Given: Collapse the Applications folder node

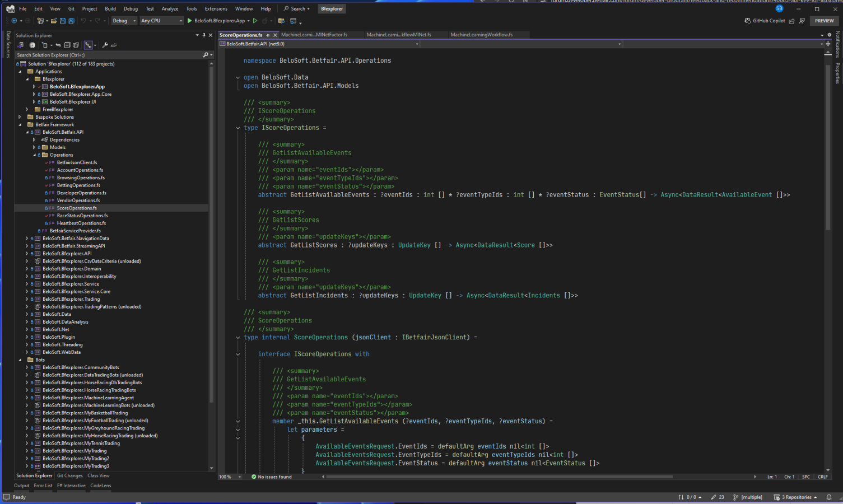Looking at the screenshot, I should pyautogui.click(x=20, y=72).
